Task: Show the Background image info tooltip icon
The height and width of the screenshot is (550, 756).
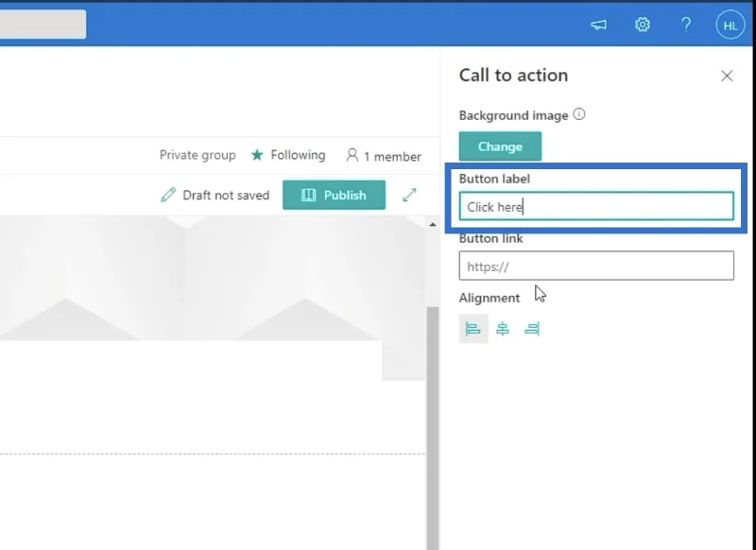Action: click(579, 114)
